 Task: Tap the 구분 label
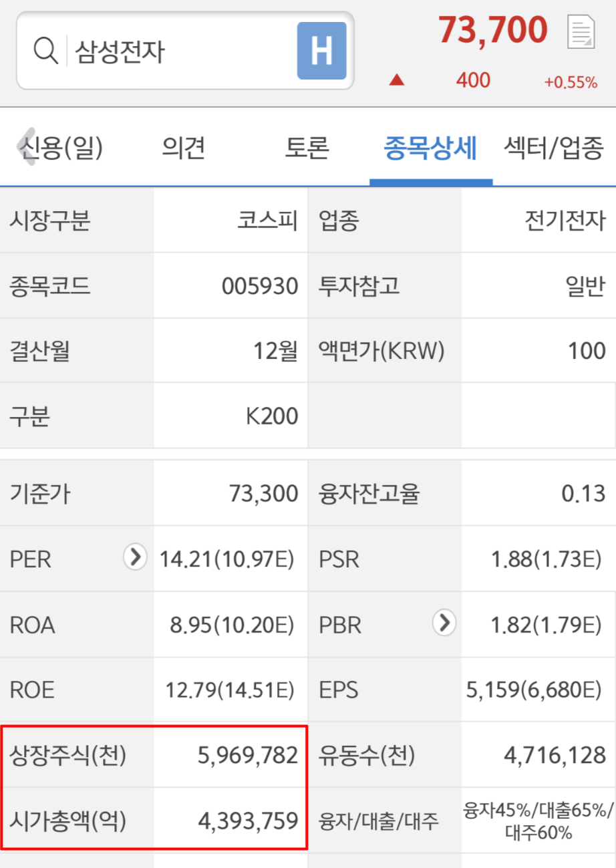pos(29,416)
